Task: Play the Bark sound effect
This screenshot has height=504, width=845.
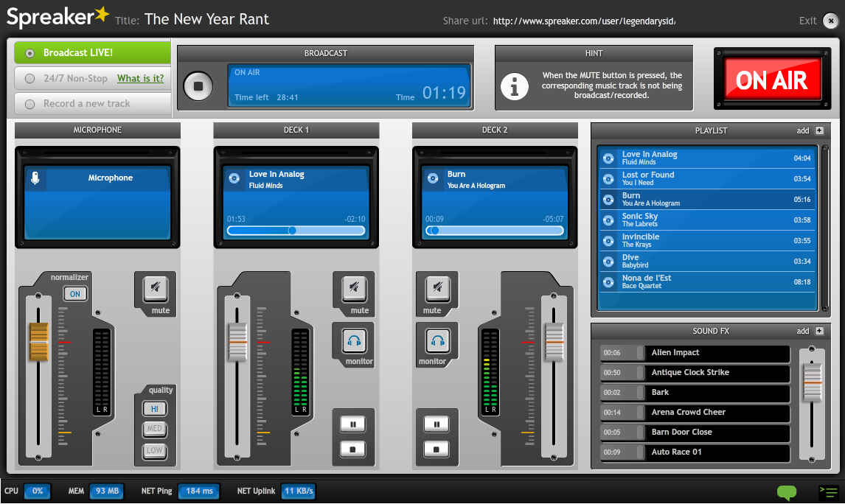Action: coord(695,393)
